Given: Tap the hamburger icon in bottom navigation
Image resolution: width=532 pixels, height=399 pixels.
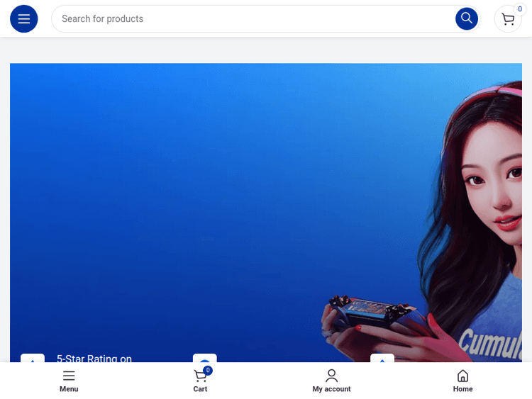Looking at the screenshot, I should pos(69,376).
